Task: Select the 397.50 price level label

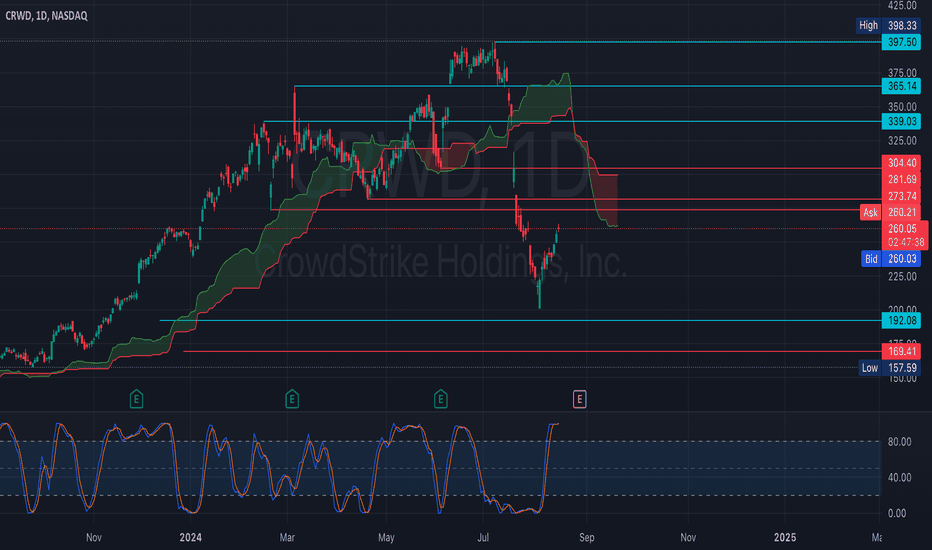Action: pos(901,42)
